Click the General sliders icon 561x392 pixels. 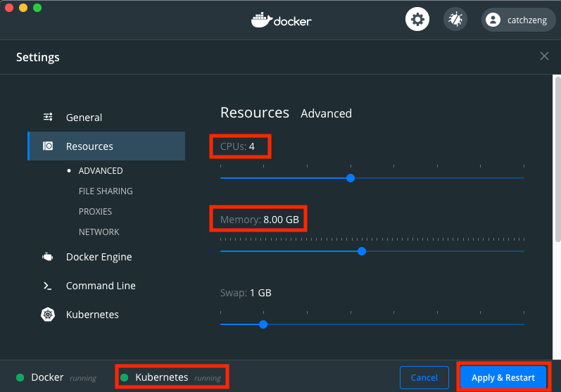[x=48, y=117]
